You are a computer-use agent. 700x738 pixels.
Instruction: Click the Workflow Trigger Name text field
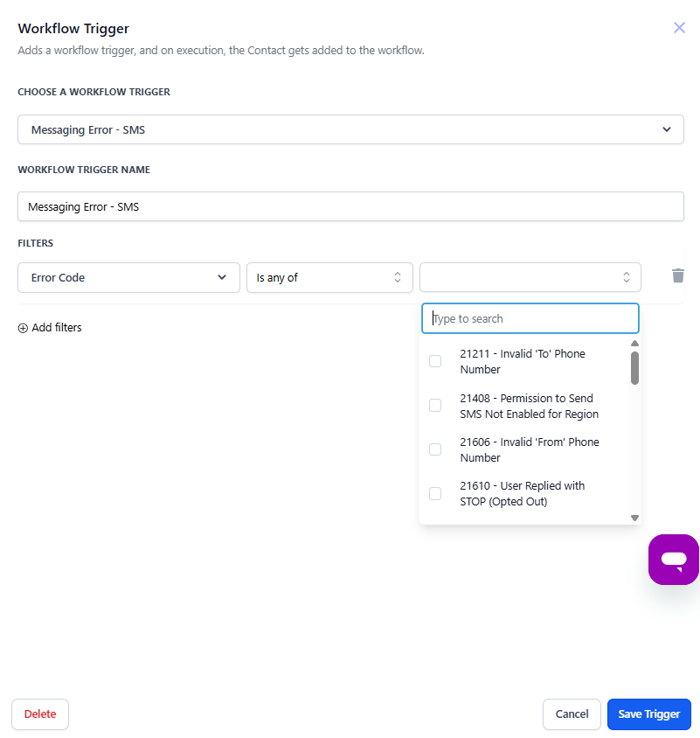pyautogui.click(x=350, y=206)
